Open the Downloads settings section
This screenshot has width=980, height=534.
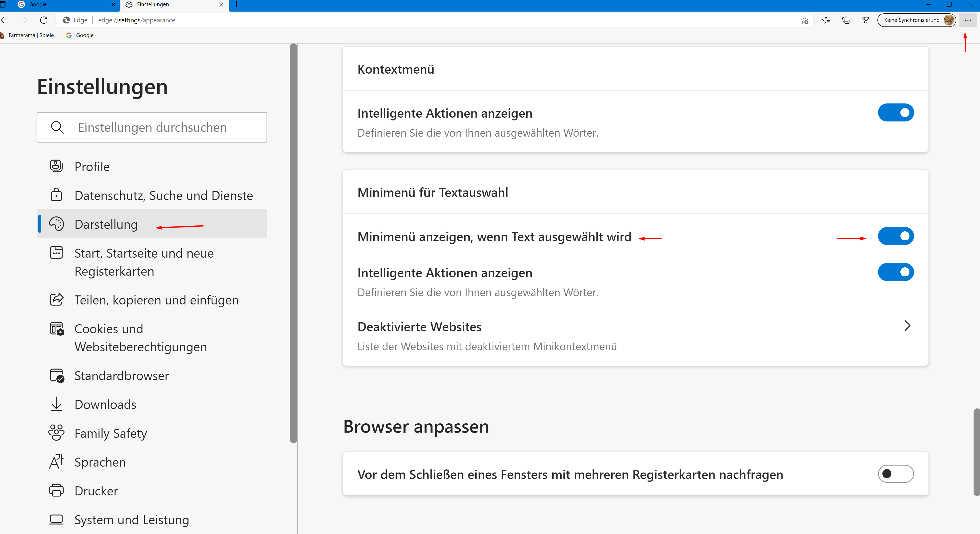pos(105,404)
